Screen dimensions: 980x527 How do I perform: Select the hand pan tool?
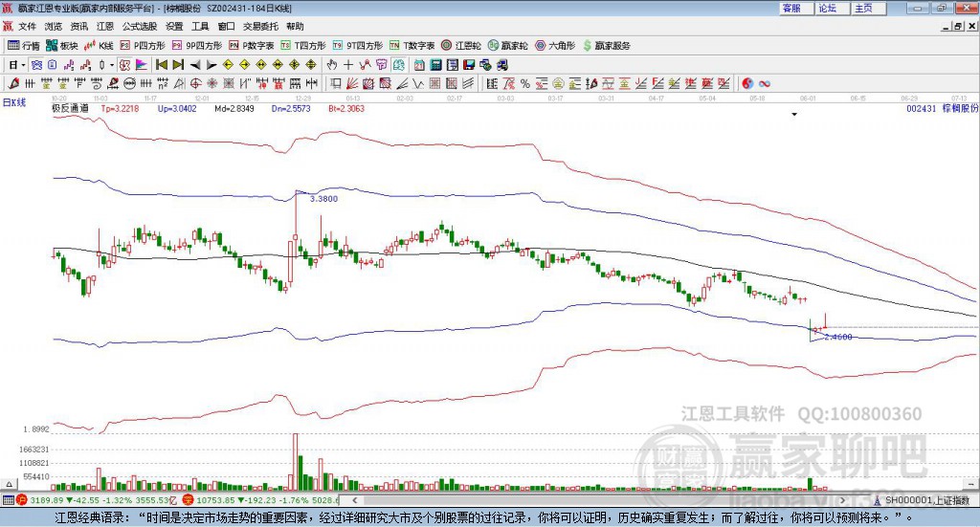pyautogui.click(x=332, y=65)
